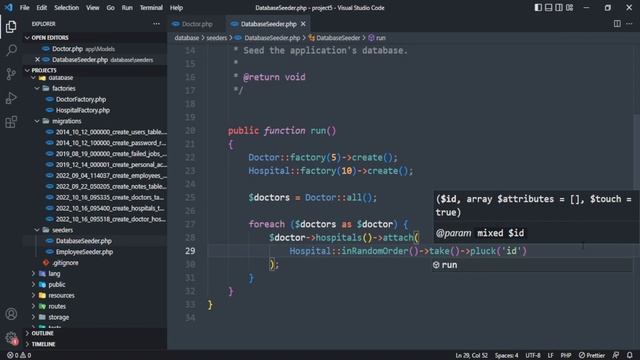Open the Extensions view
640x360 pixels.
11,122
